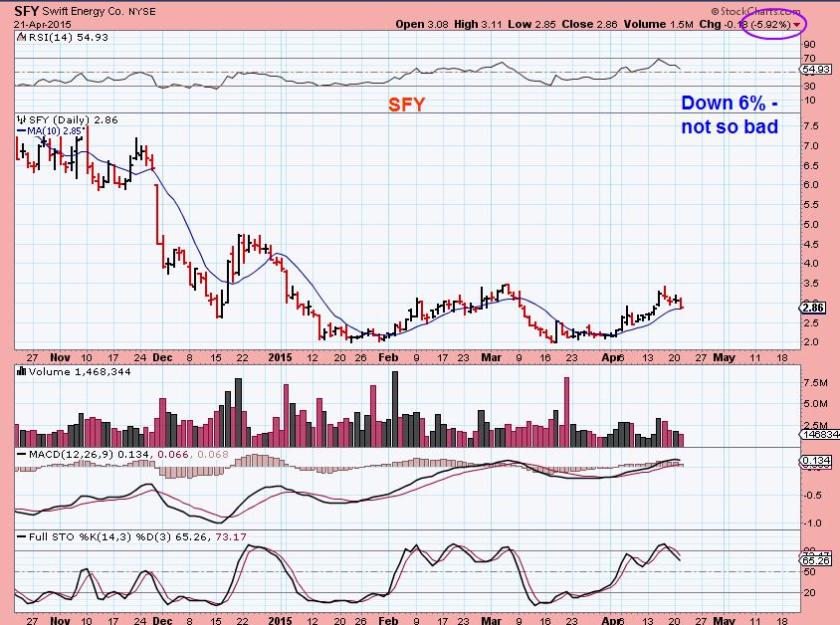Click the 54.93 RSI value tag on the right axis
Image resolution: width=840 pixels, height=625 pixels.
coord(816,69)
